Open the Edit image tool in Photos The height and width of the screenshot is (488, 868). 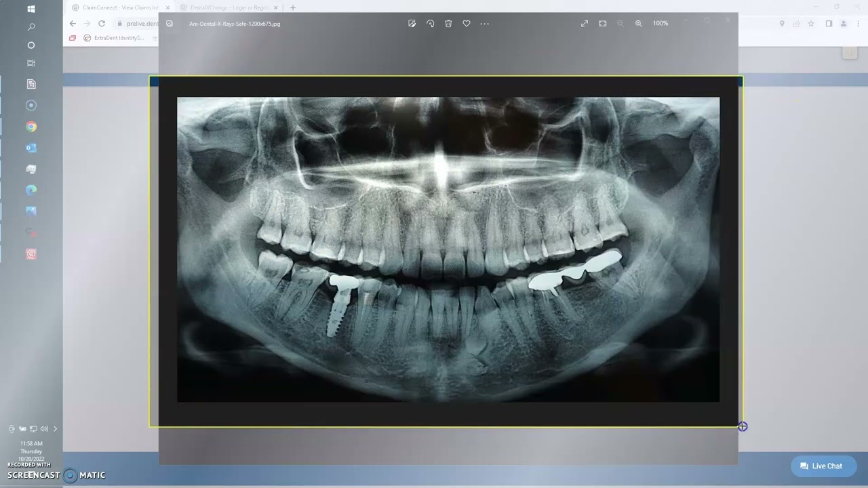tap(412, 23)
